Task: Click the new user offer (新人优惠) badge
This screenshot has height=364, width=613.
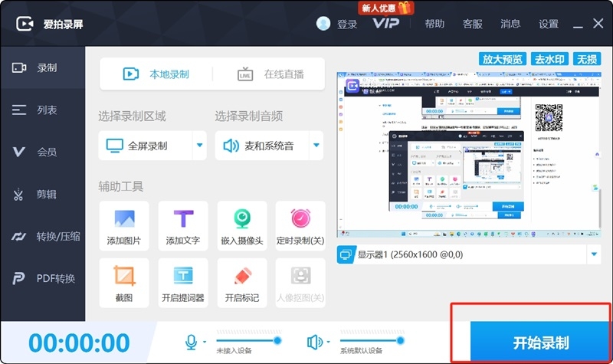Action: (385, 8)
